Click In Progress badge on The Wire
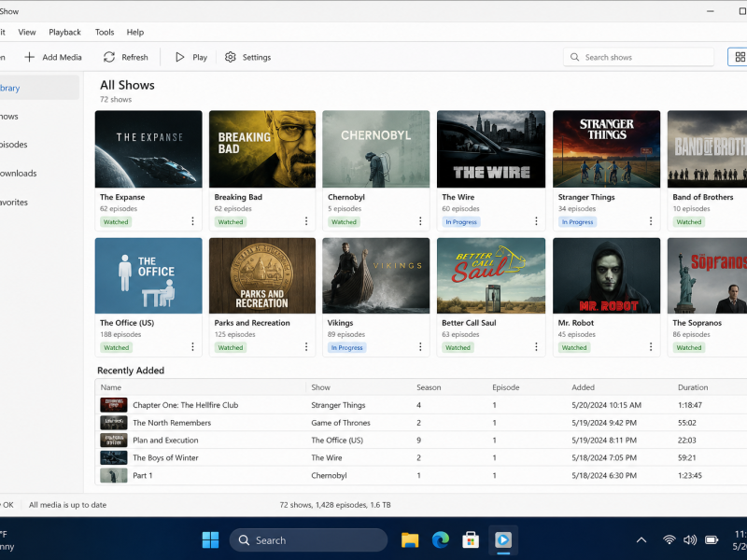This screenshot has width=747, height=560. coord(461,222)
